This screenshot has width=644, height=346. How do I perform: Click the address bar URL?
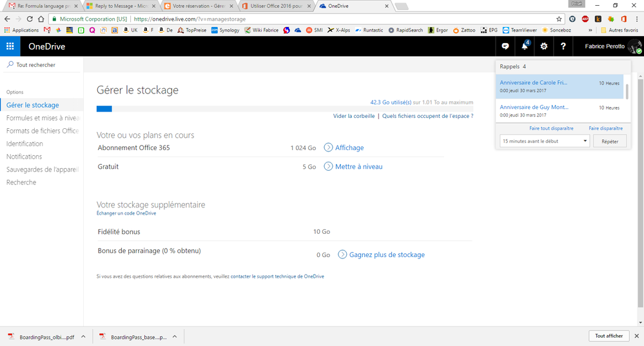190,19
